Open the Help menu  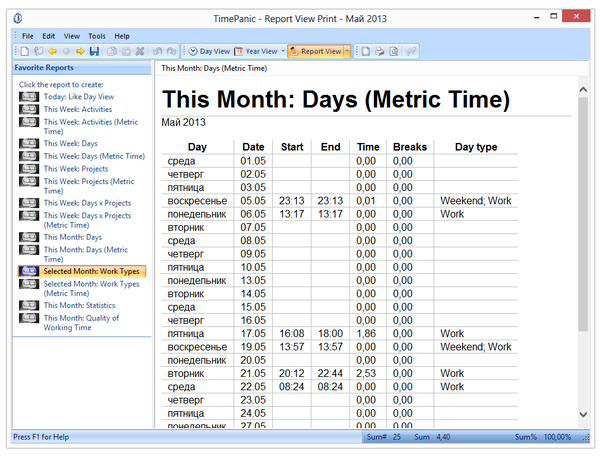point(122,36)
